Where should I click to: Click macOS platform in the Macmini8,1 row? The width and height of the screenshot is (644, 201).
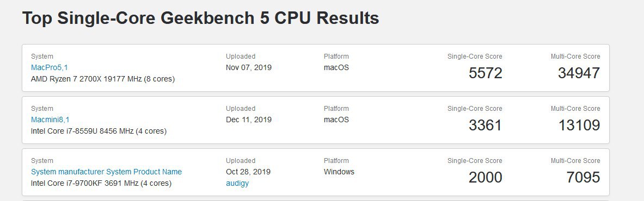tap(336, 120)
